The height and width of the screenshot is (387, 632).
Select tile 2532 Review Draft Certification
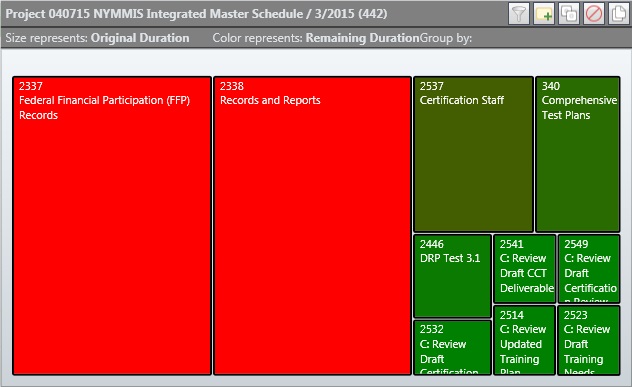(452, 347)
